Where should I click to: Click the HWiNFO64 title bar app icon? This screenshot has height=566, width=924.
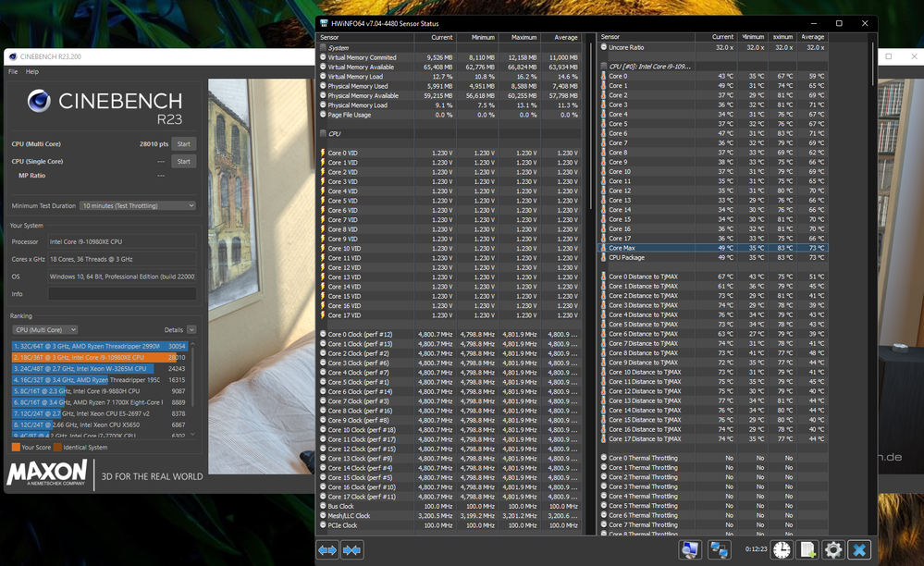coord(324,23)
